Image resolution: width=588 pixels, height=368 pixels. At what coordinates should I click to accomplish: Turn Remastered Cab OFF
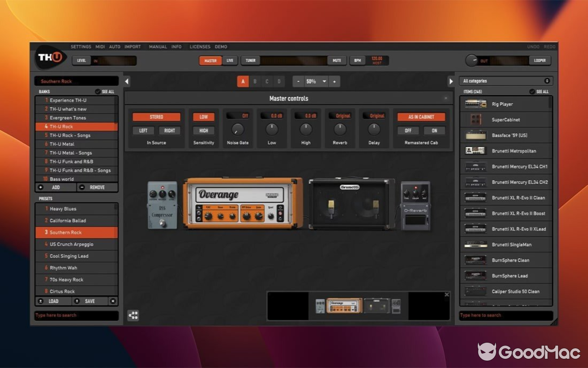(408, 131)
